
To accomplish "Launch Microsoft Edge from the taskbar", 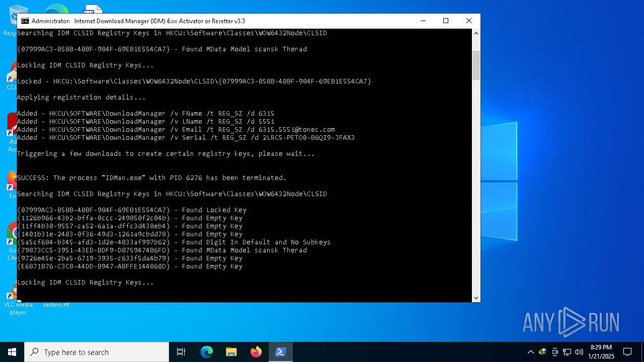I will point(207,352).
